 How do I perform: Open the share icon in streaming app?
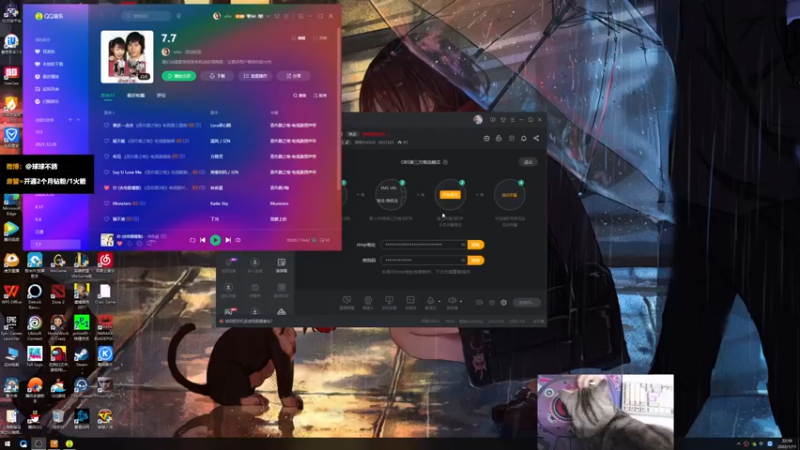tap(536, 138)
